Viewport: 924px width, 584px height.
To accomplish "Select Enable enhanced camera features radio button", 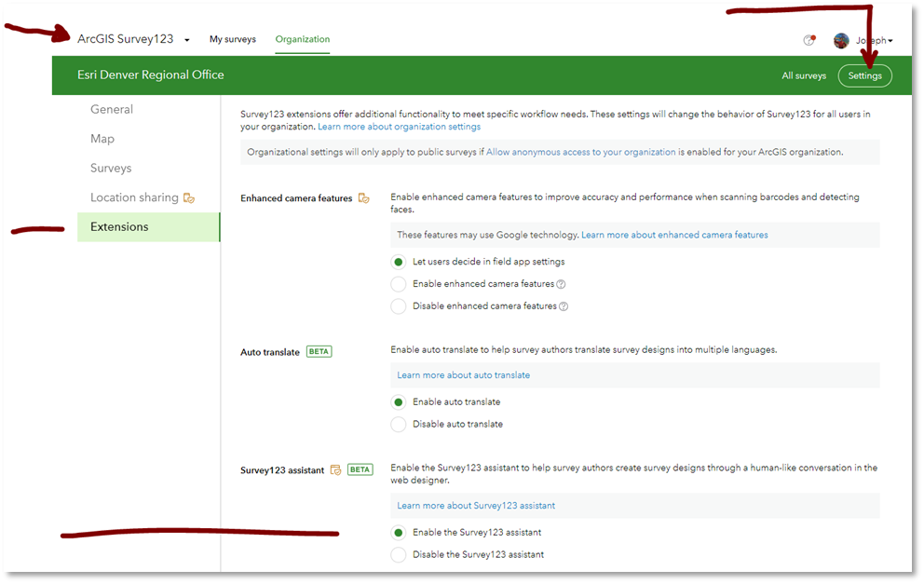I will pyautogui.click(x=399, y=284).
